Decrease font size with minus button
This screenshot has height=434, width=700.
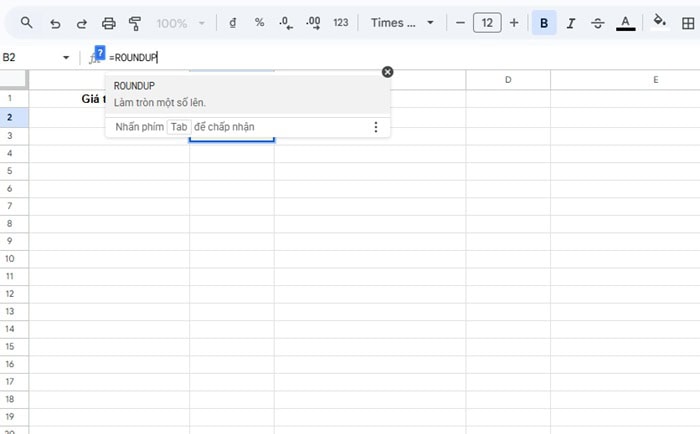[x=460, y=23]
